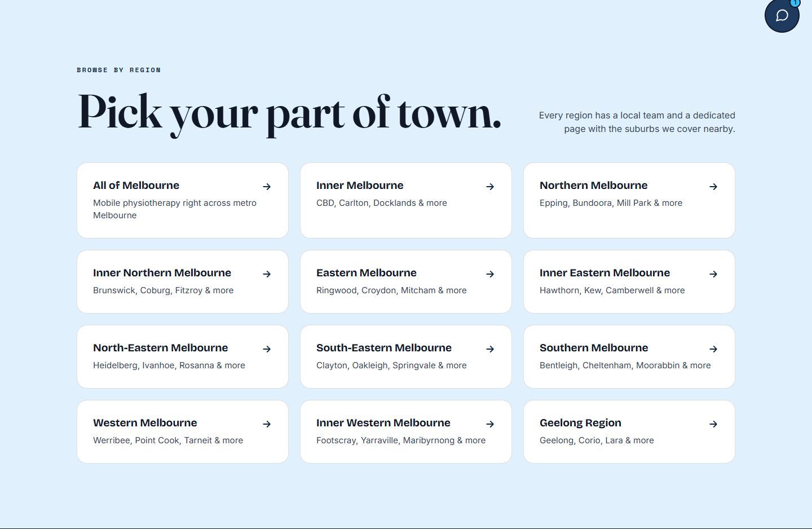Click the 'Browse by region' label
Image resolution: width=812 pixels, height=529 pixels.
119,70
